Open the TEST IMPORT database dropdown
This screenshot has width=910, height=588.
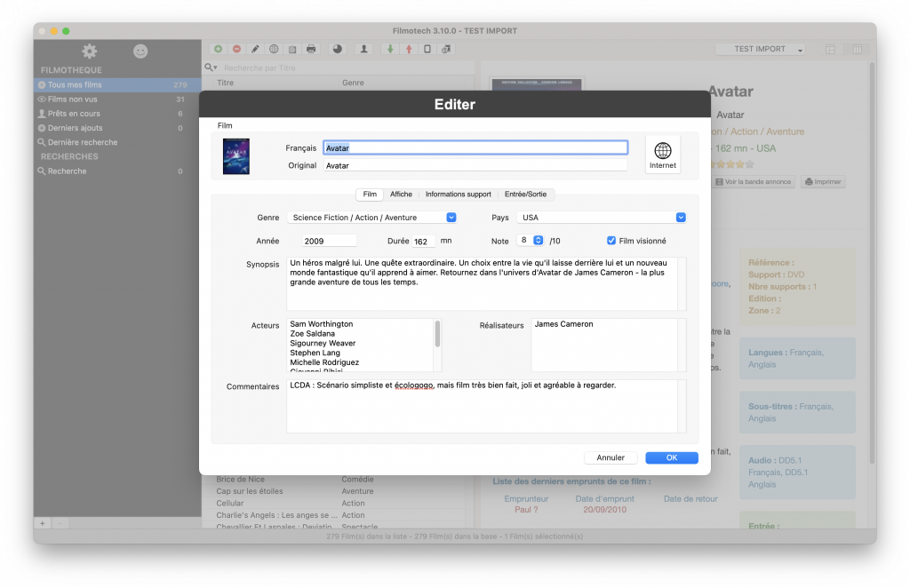[760, 50]
